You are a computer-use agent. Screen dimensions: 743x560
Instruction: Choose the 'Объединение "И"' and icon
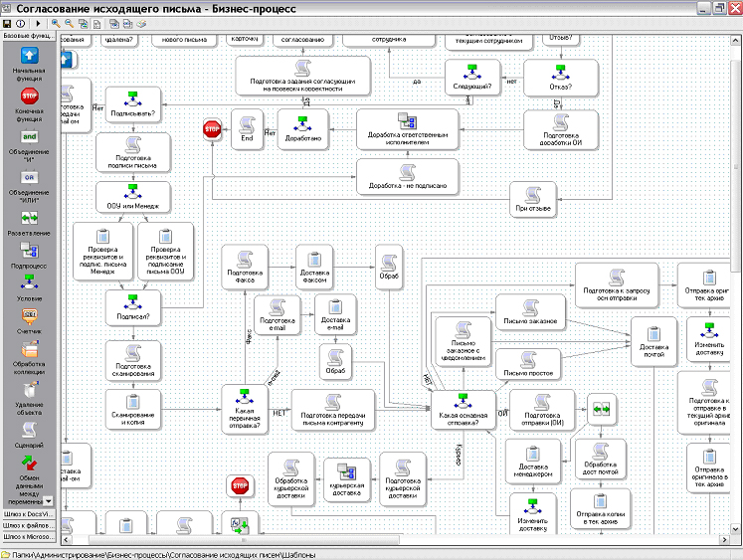click(x=30, y=136)
